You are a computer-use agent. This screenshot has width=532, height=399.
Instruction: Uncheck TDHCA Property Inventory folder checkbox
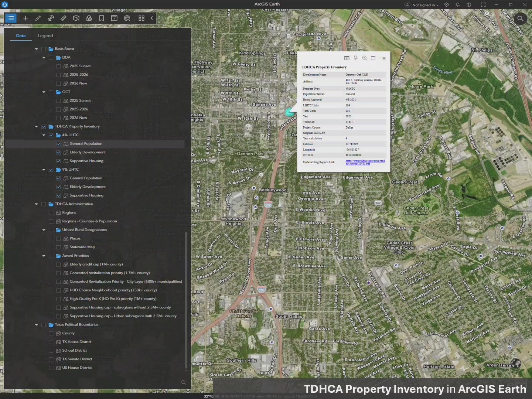(x=44, y=126)
